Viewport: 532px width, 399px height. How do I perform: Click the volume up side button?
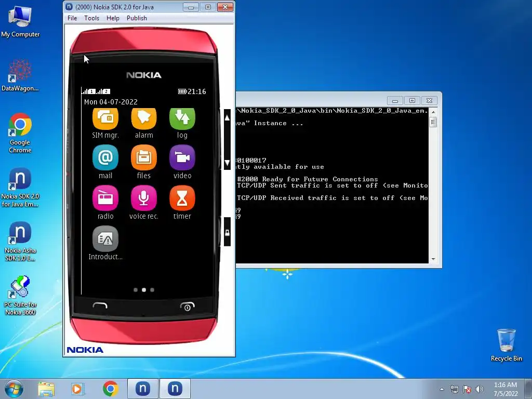[x=228, y=118]
